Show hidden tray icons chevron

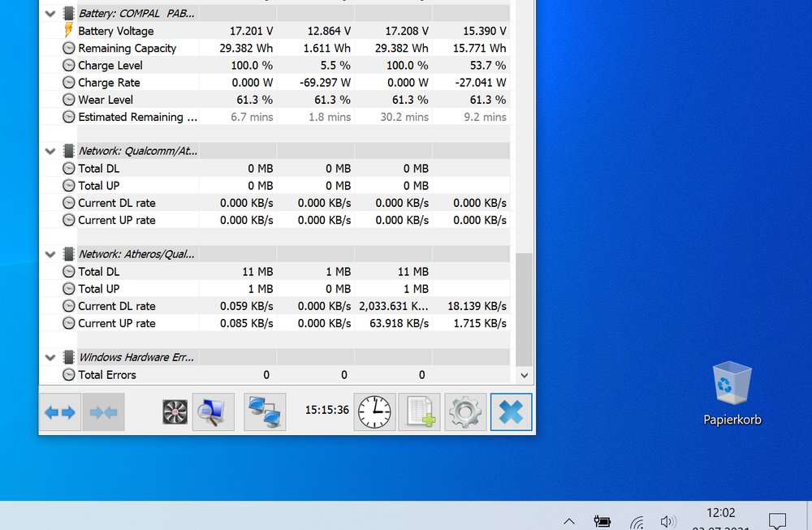click(x=569, y=521)
